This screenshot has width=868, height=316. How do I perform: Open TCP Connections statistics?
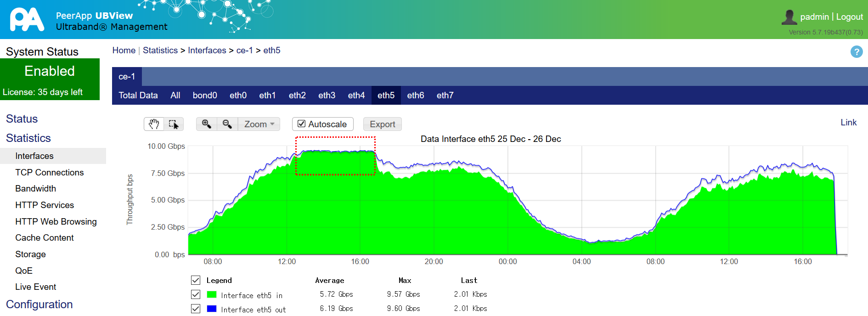pos(50,172)
